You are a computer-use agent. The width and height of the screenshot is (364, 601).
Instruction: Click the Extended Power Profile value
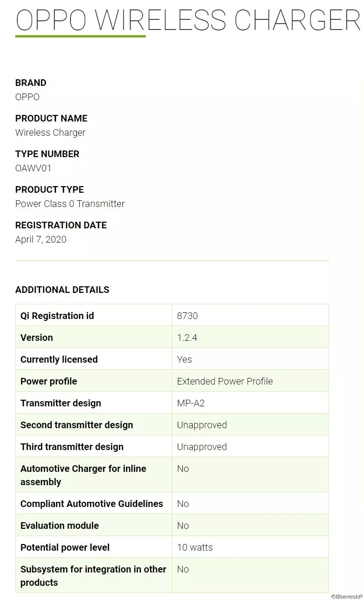tap(225, 381)
